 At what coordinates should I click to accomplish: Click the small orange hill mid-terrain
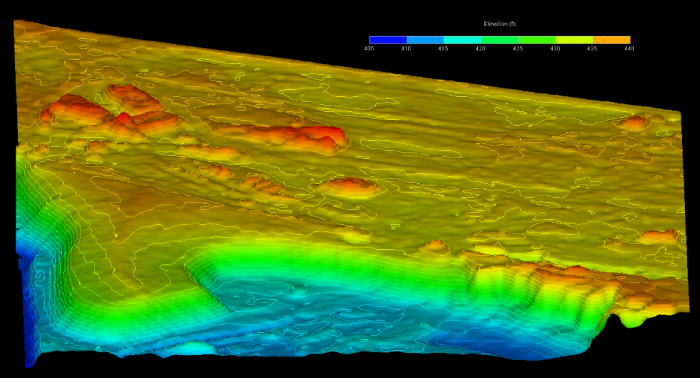pos(351,186)
